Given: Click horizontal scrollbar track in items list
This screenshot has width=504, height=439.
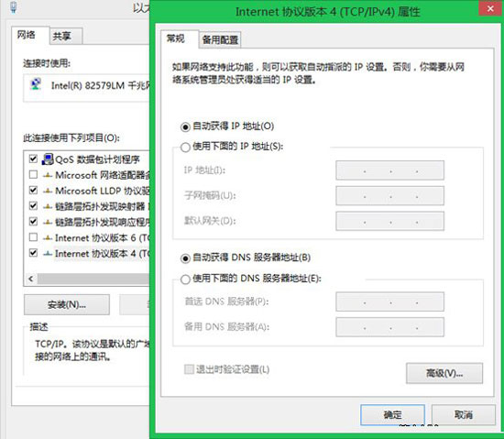Looking at the screenshot, I should [93, 279].
